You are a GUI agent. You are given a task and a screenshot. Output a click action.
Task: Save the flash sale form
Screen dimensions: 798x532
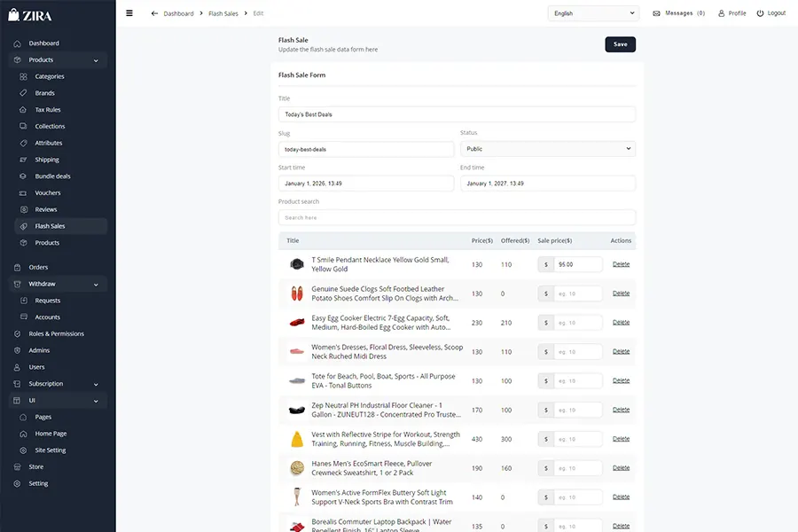pos(621,44)
